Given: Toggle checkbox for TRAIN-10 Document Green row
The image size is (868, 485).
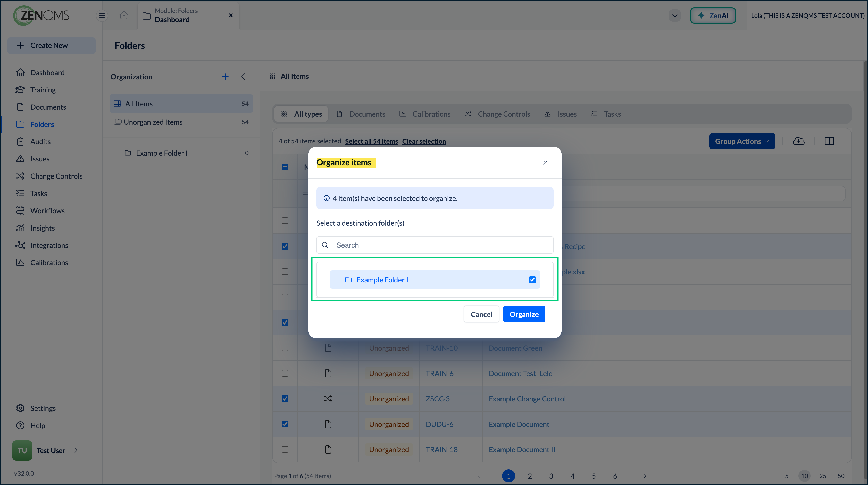Looking at the screenshot, I should click(285, 348).
